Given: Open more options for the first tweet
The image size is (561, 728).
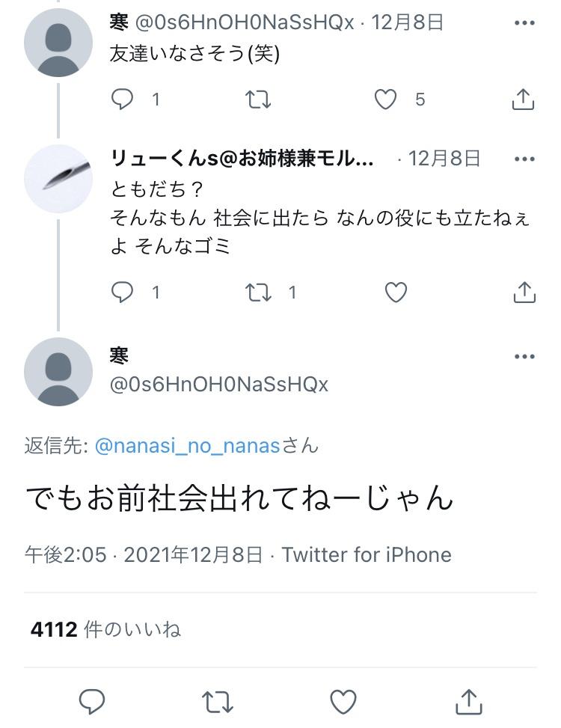Looking at the screenshot, I should 524,23.
